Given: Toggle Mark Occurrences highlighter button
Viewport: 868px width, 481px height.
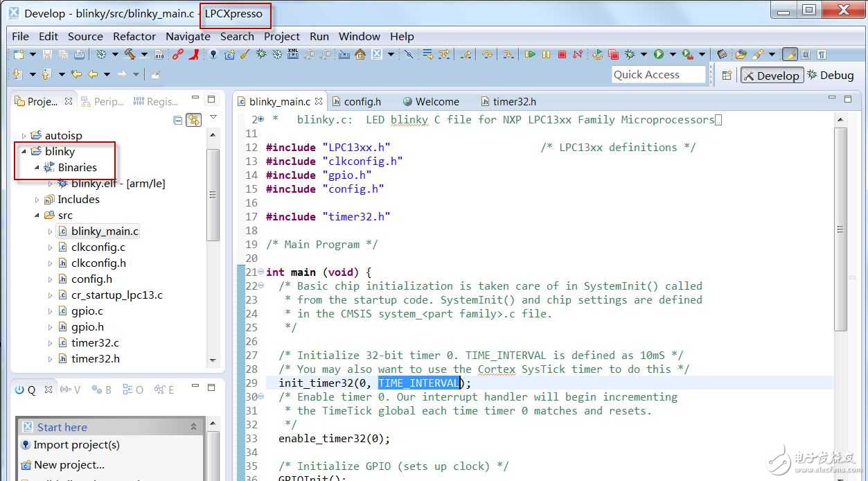Looking at the screenshot, I should tap(789, 54).
